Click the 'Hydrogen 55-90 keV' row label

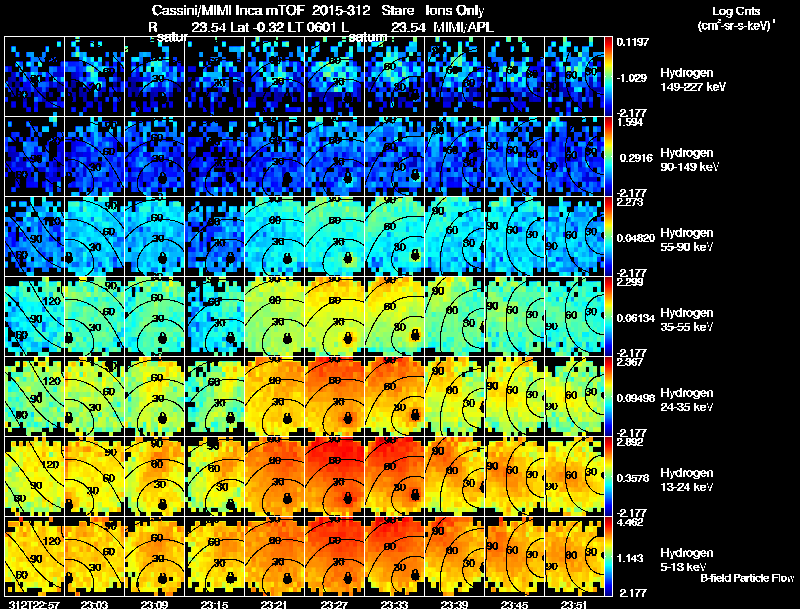(687, 240)
